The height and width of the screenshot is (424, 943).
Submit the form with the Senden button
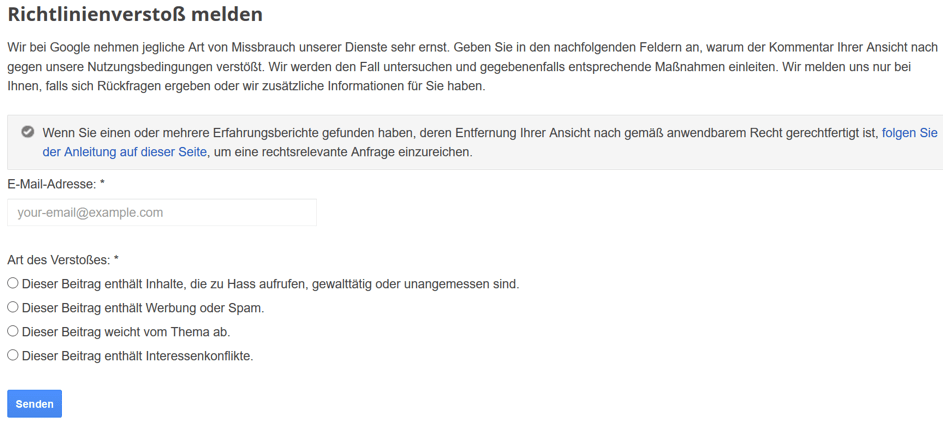point(34,404)
